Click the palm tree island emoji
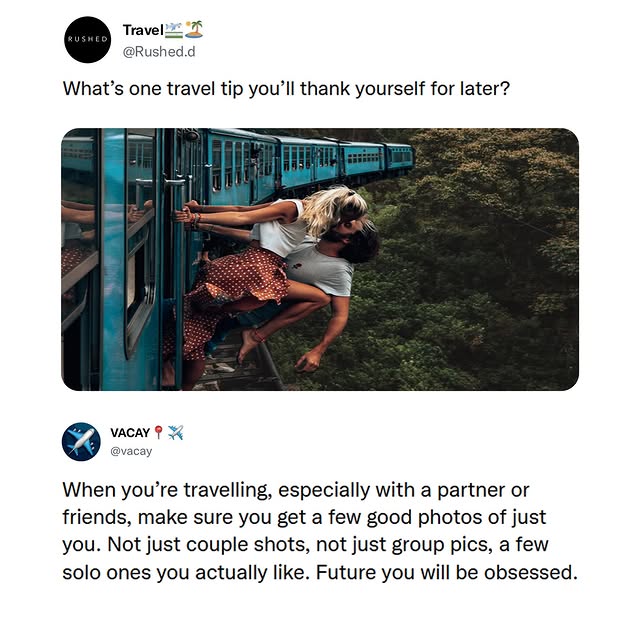 (194, 29)
